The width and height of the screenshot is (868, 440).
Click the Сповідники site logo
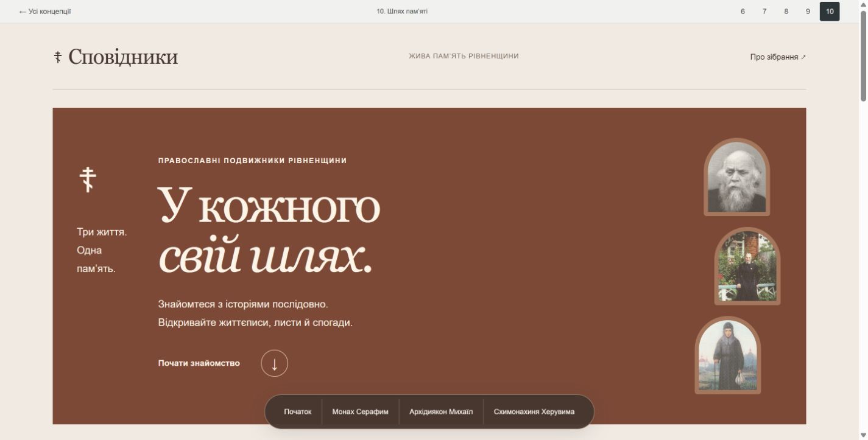click(116, 57)
